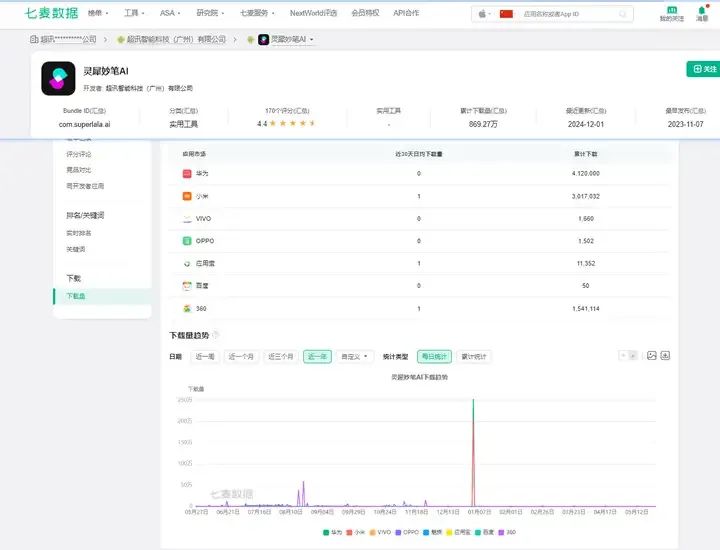Click the search magnifier icon
The height and width of the screenshot is (550, 720).
click(623, 14)
